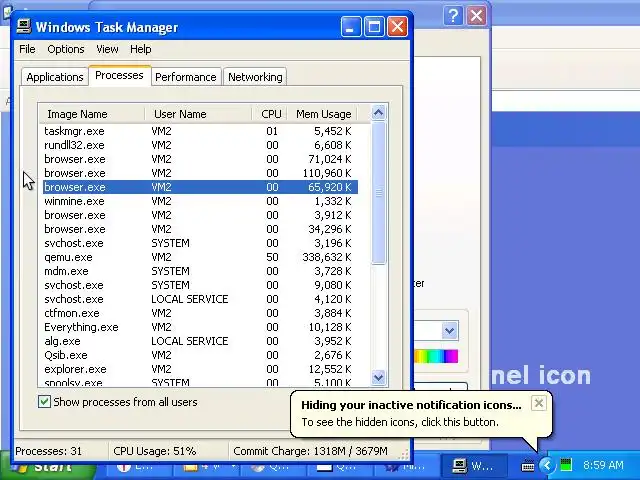This screenshot has width=640, height=480.
Task: Open the Help menu
Action: [x=141, y=49]
